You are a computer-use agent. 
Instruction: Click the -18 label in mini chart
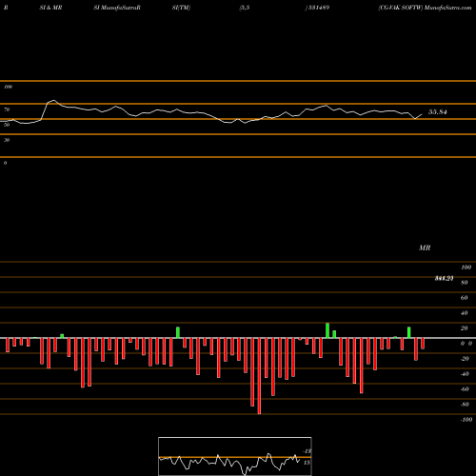click(x=307, y=451)
